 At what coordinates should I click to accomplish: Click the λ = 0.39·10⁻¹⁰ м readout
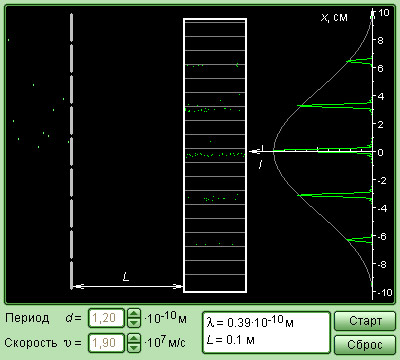click(x=250, y=322)
